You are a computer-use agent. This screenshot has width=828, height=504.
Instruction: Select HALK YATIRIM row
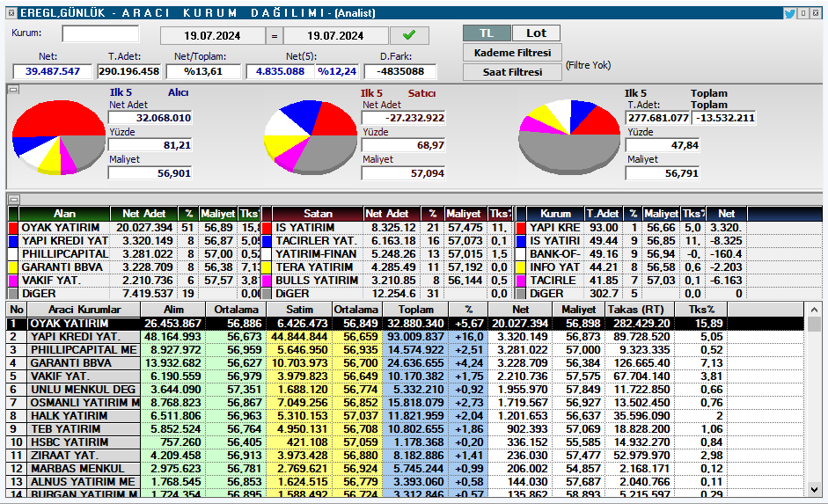point(405,416)
